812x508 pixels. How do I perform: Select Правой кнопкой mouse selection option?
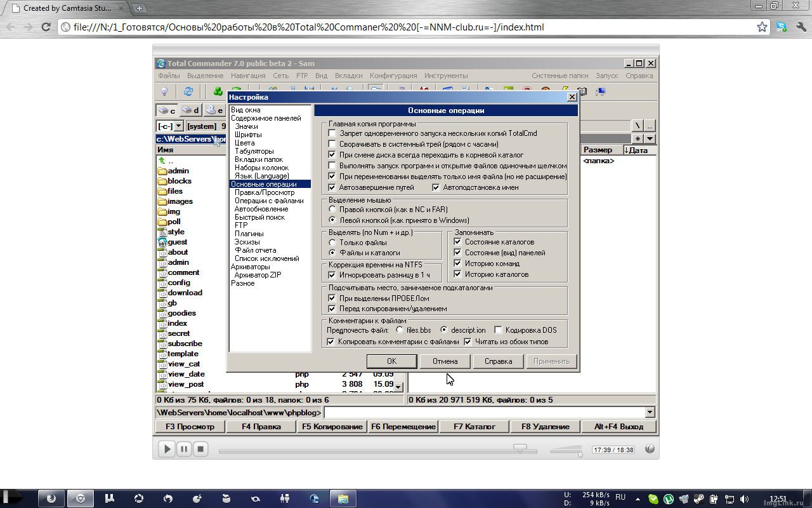[x=332, y=209]
